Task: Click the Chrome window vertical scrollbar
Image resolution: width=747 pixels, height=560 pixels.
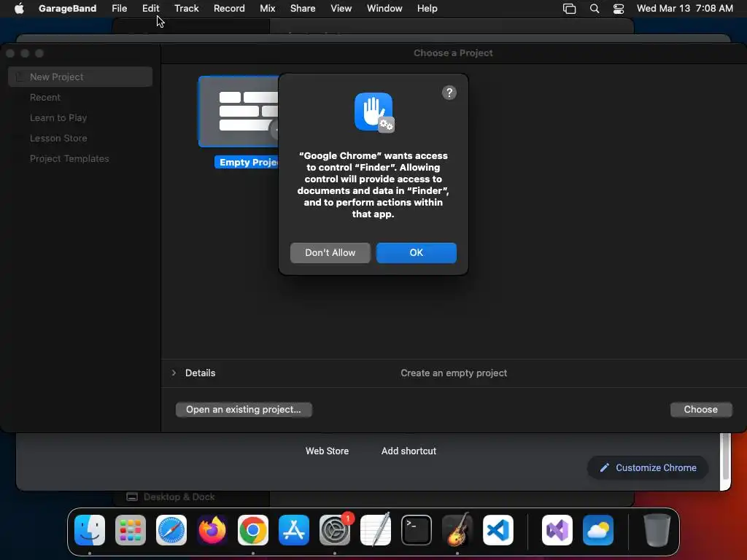Action: pyautogui.click(x=726, y=456)
